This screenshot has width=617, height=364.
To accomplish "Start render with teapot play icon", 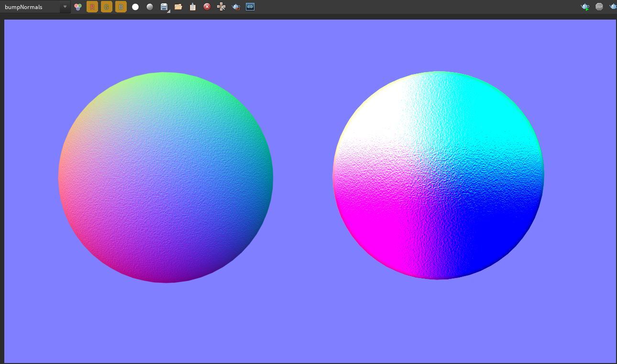I will (585, 7).
